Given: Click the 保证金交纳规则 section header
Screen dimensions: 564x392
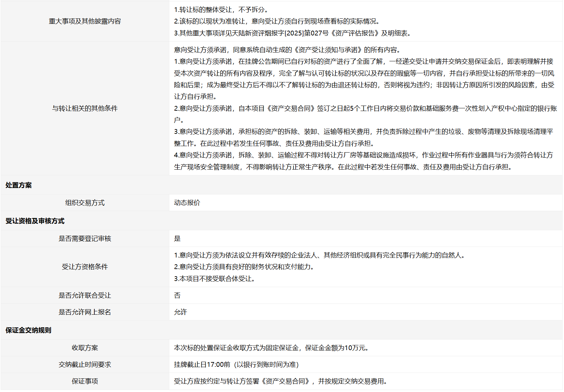Looking at the screenshot, I should pos(28,330).
